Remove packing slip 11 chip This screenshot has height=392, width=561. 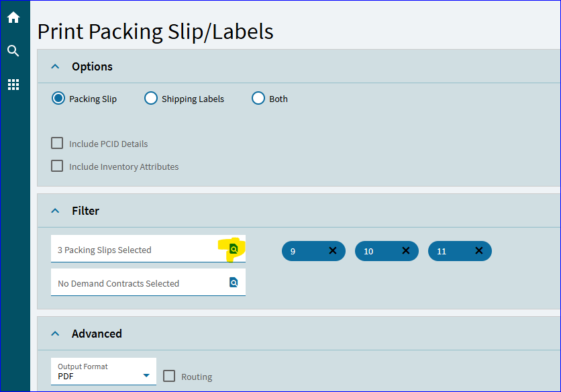click(478, 250)
